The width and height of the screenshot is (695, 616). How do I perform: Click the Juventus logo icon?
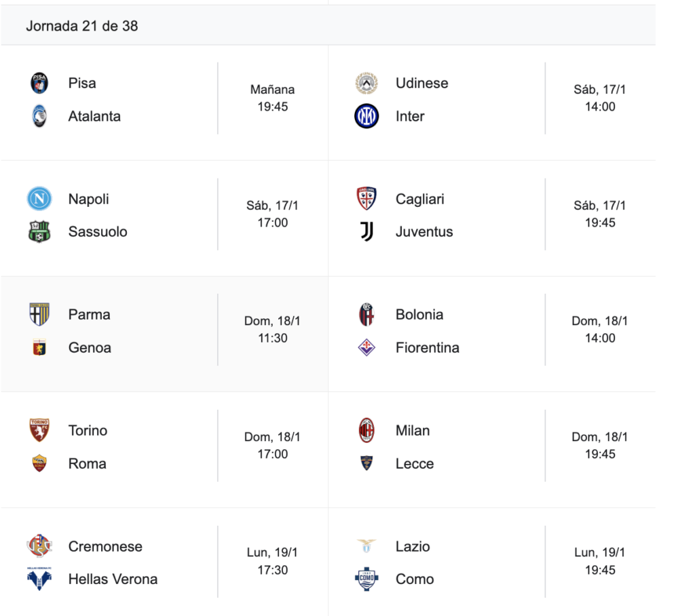[x=367, y=232]
